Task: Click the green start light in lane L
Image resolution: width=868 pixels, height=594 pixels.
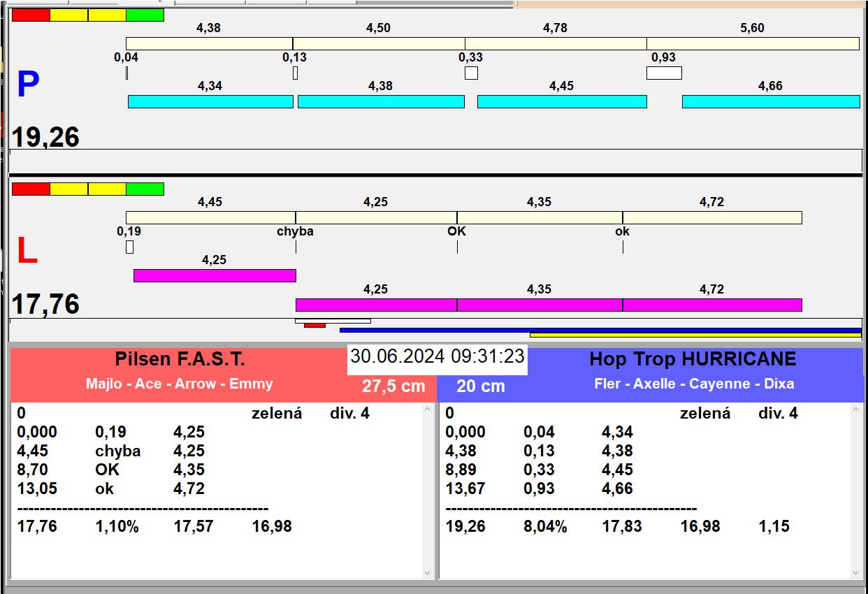Action: 145,189
